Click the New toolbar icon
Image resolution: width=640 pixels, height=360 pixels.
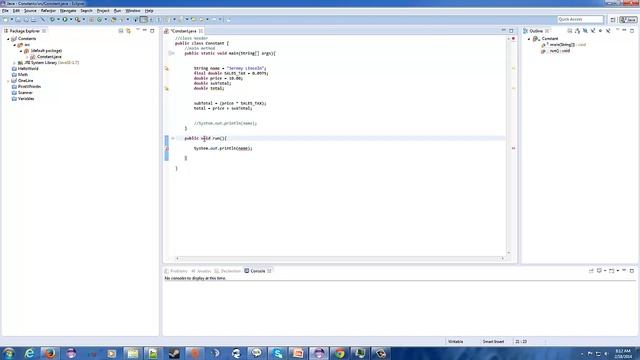click(5, 19)
